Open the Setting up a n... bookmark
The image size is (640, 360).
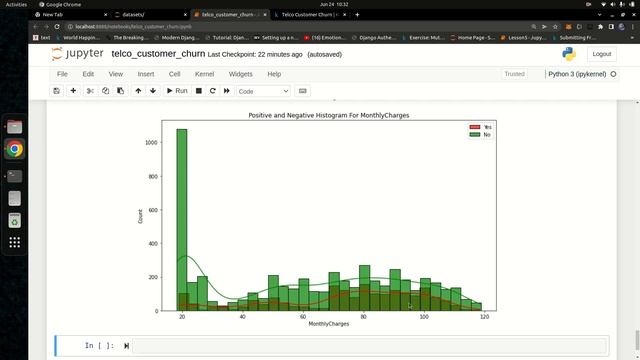pos(276,38)
